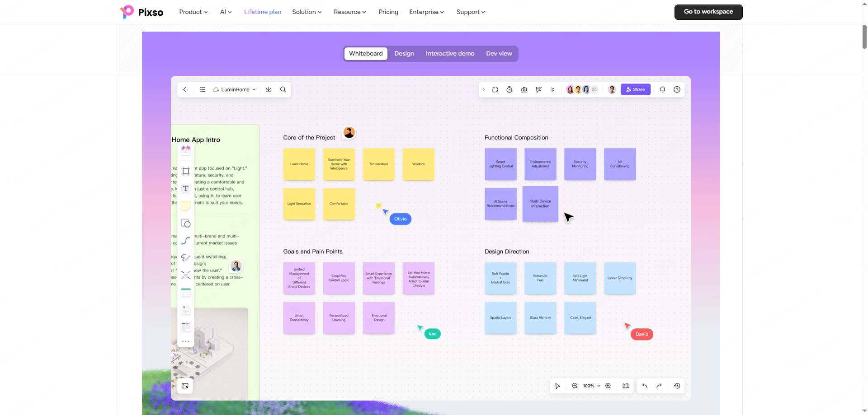Click the help question mark icon
The width and height of the screenshot is (868, 415).
coord(677,89)
